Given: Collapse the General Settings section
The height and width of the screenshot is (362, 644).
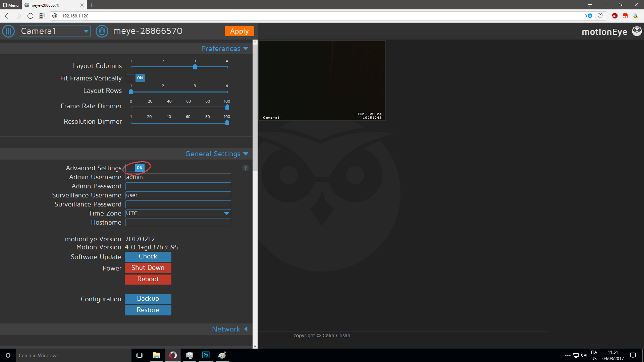Looking at the screenshot, I should [x=217, y=154].
